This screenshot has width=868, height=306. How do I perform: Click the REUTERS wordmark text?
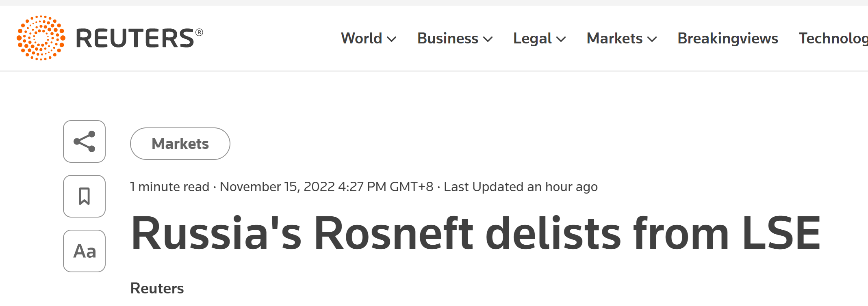click(x=135, y=39)
